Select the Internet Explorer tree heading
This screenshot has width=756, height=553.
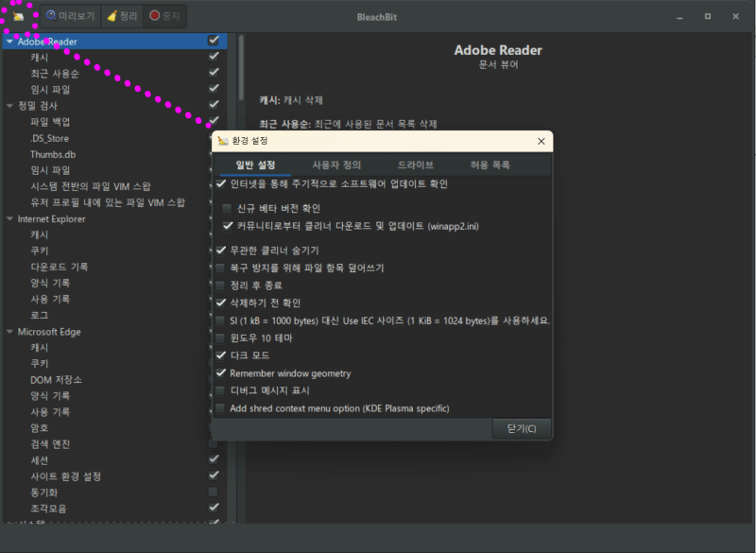pyautogui.click(x=52, y=219)
